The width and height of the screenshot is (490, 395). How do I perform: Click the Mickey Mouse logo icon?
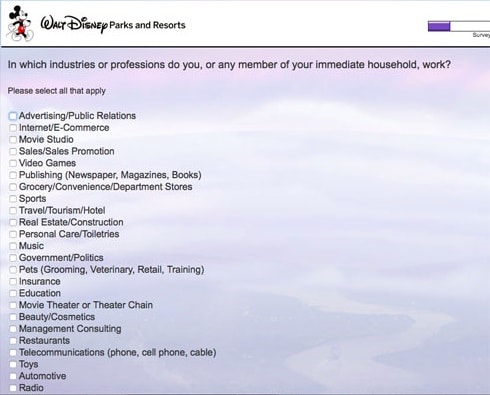pyautogui.click(x=21, y=24)
